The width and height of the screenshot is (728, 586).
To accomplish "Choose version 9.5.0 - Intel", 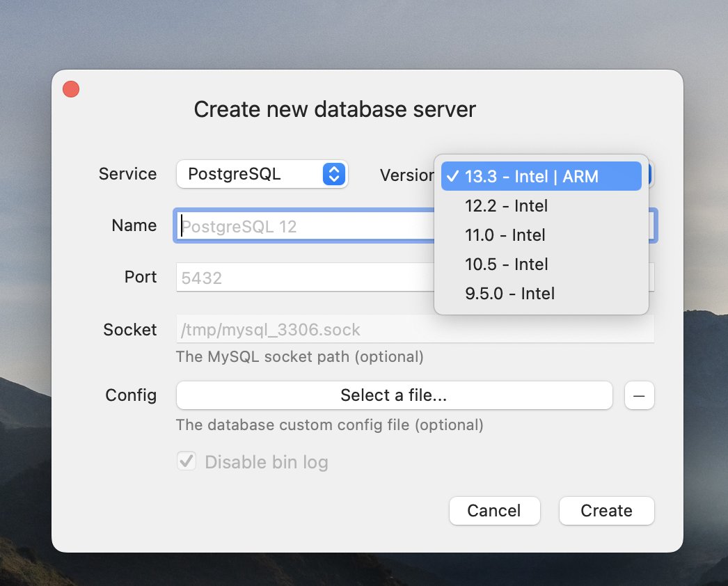I will 541,294.
